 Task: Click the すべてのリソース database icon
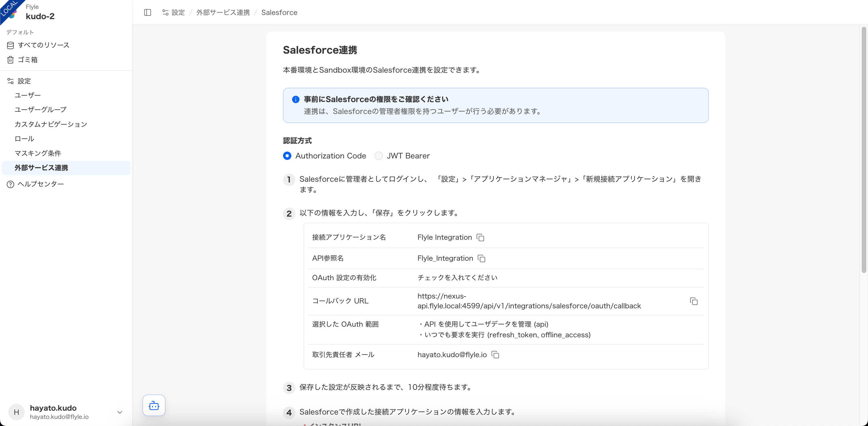click(10, 45)
